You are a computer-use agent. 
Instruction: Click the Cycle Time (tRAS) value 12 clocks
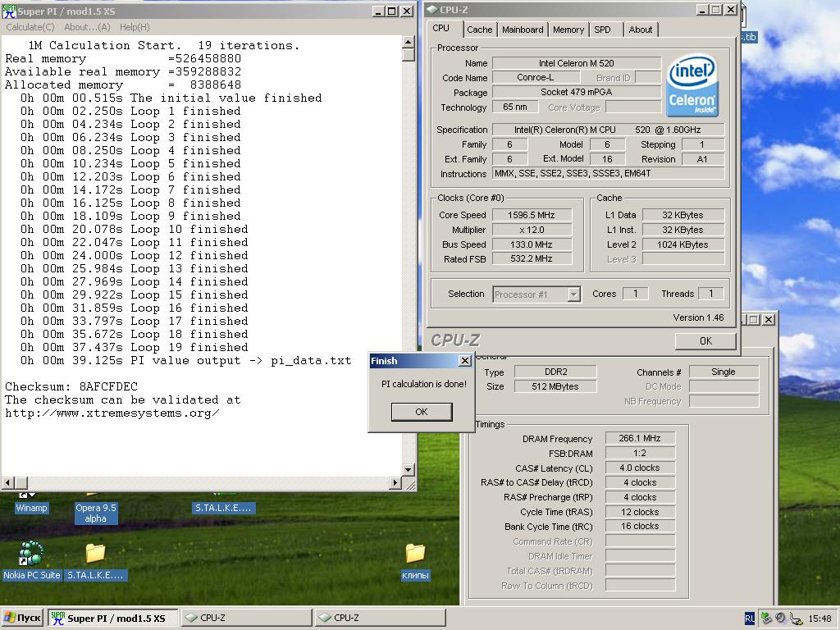(640, 512)
